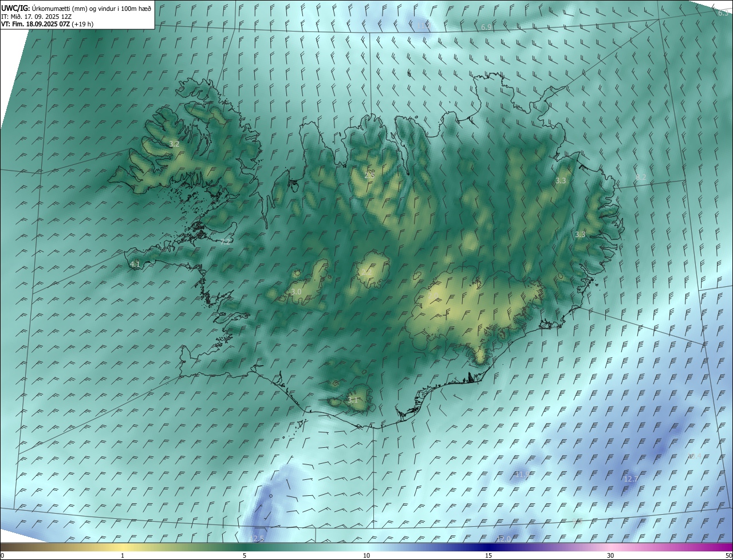This screenshot has height=560, width=733.
Task: Select the 'VT: Fim. 18.09.2025 07Z' line
Action: [48, 24]
